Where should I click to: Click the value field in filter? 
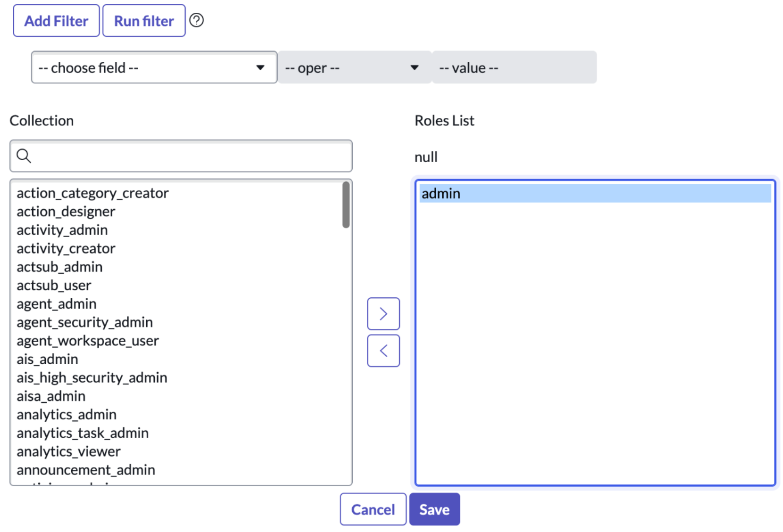[514, 68]
